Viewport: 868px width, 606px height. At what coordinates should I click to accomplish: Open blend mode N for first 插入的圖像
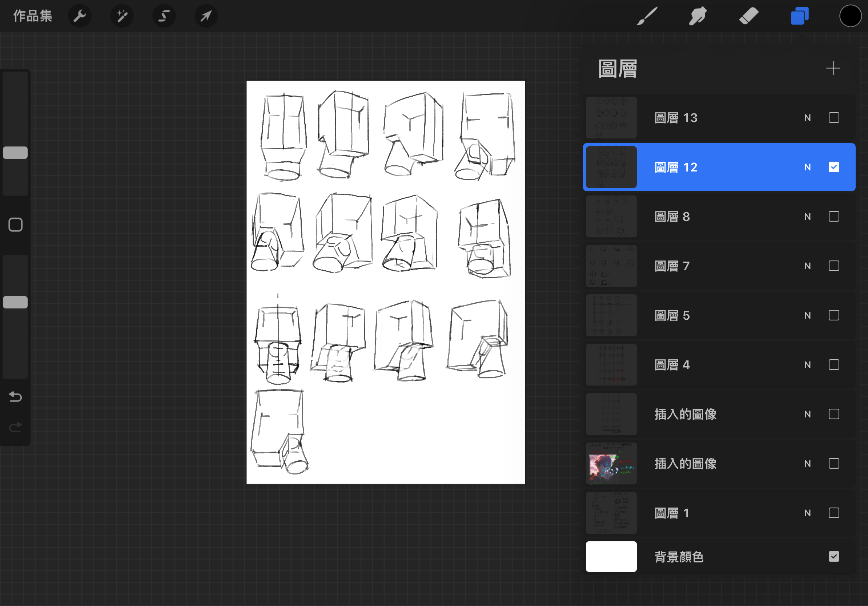point(808,414)
